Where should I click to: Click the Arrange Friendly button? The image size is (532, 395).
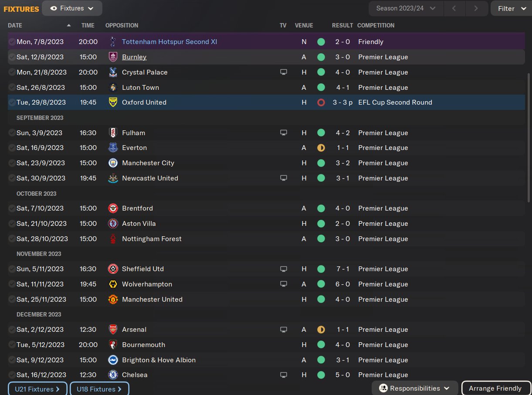(x=495, y=388)
